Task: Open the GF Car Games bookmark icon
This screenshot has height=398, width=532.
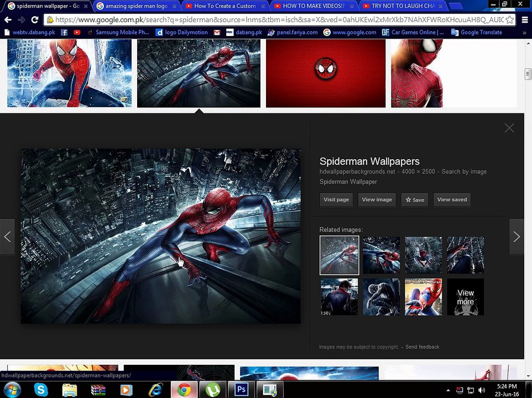Action: click(x=385, y=33)
